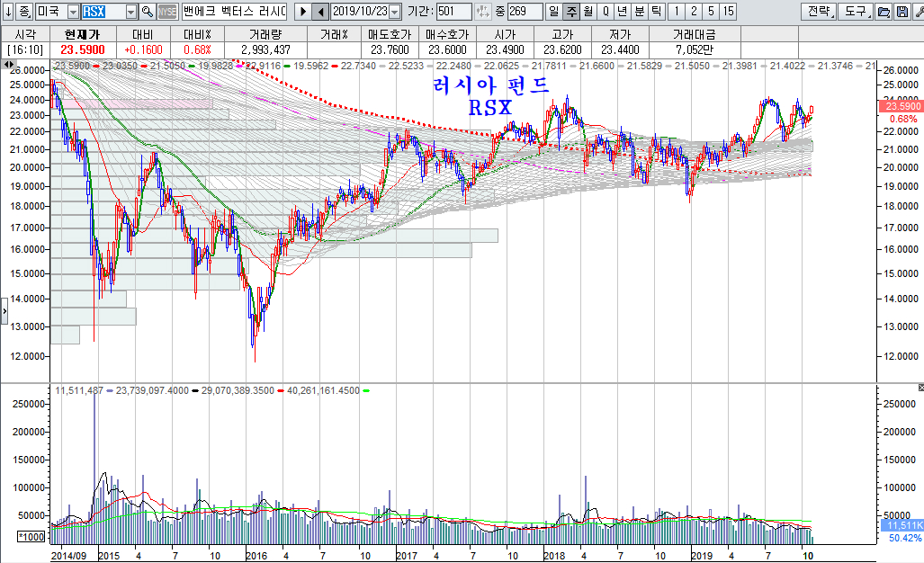Click the 거래량 column header
This screenshot has width=924, height=563.
(265, 34)
